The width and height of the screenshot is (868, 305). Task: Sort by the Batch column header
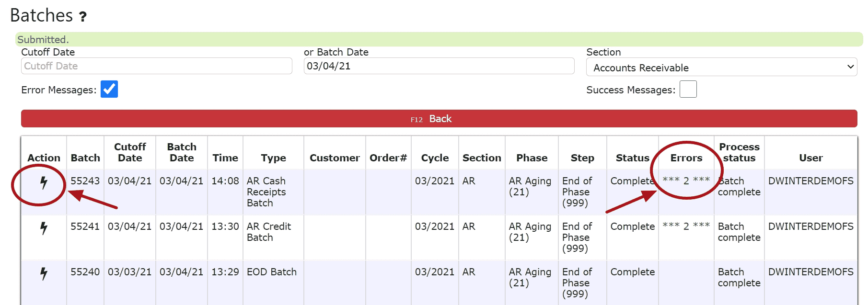pos(85,158)
